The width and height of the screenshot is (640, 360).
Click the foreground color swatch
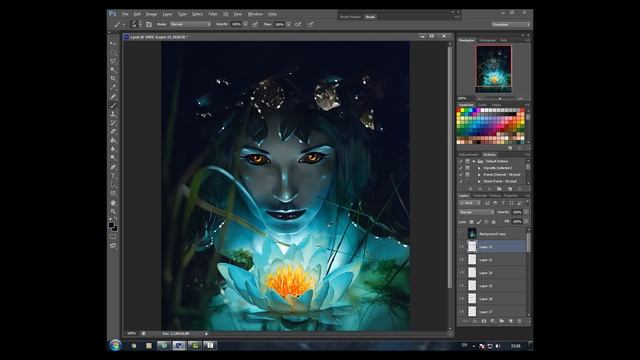111,225
